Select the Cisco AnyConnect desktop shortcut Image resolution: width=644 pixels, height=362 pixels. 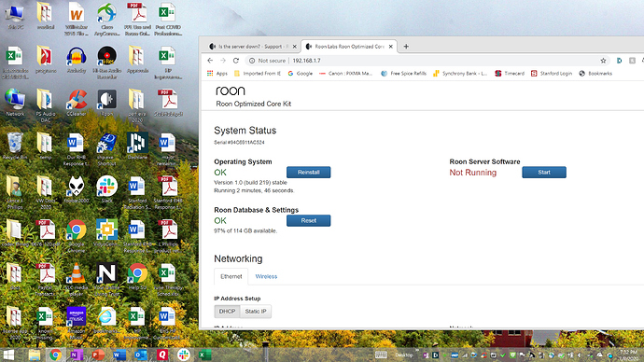pos(106,20)
